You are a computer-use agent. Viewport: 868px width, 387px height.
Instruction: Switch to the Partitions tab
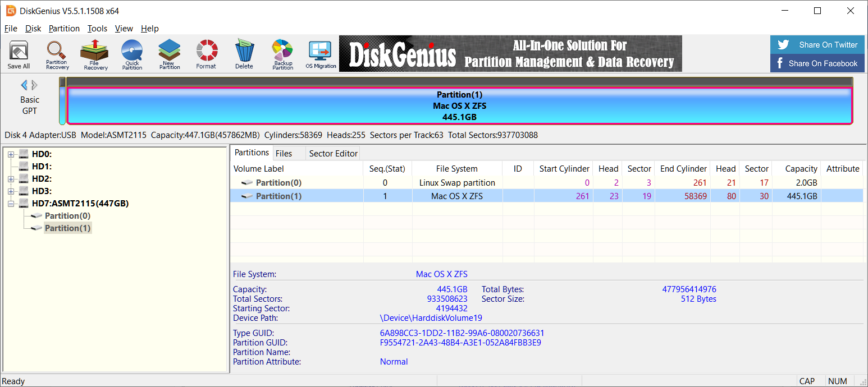click(252, 153)
